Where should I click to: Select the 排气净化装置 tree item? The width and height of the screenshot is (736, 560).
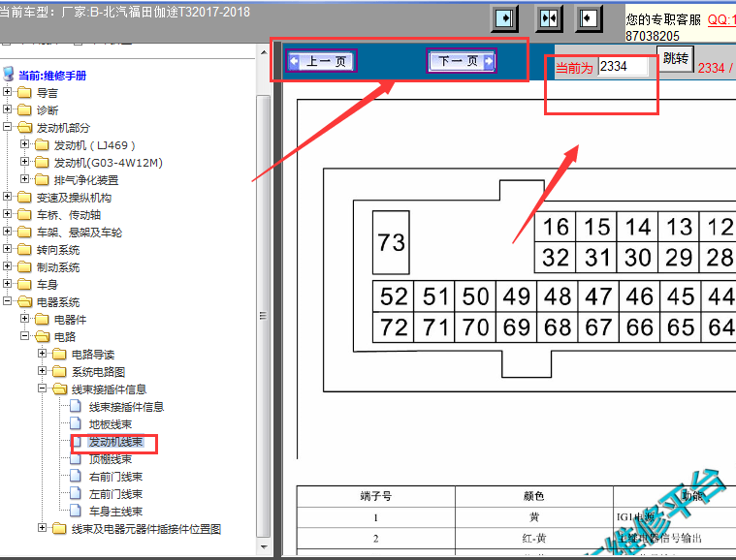coord(86,180)
